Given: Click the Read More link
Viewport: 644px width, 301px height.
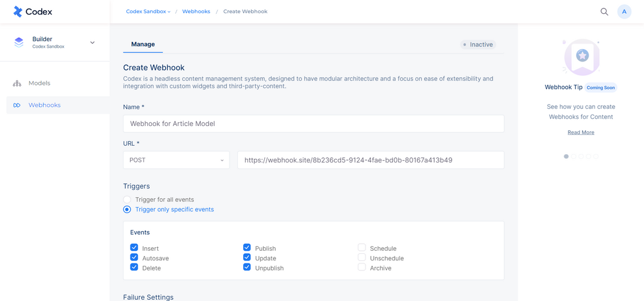Looking at the screenshot, I should click(581, 133).
